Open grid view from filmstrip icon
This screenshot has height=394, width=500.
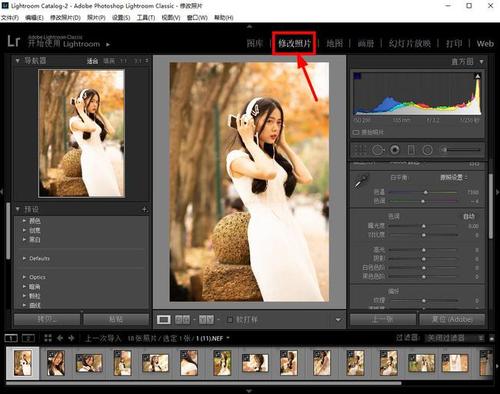coord(48,338)
